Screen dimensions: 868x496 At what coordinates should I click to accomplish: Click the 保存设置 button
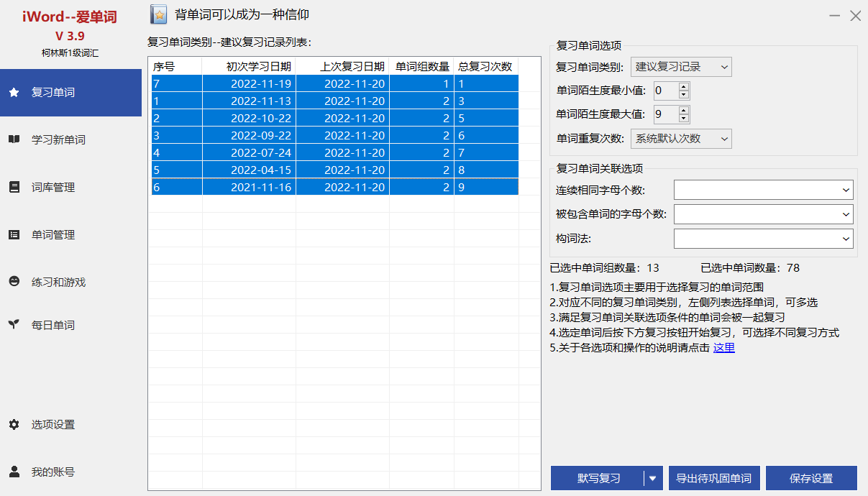(810, 479)
